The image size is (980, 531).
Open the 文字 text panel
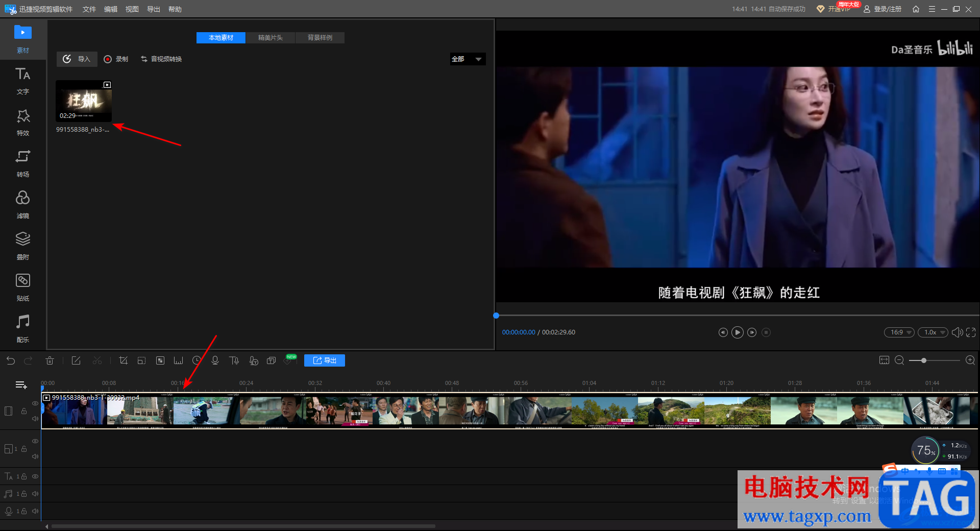[23, 81]
